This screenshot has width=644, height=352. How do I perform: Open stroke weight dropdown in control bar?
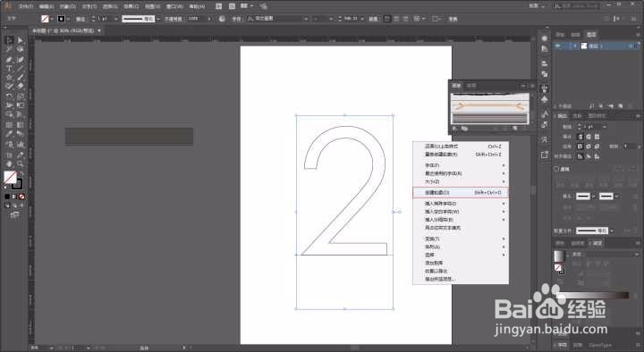point(115,19)
